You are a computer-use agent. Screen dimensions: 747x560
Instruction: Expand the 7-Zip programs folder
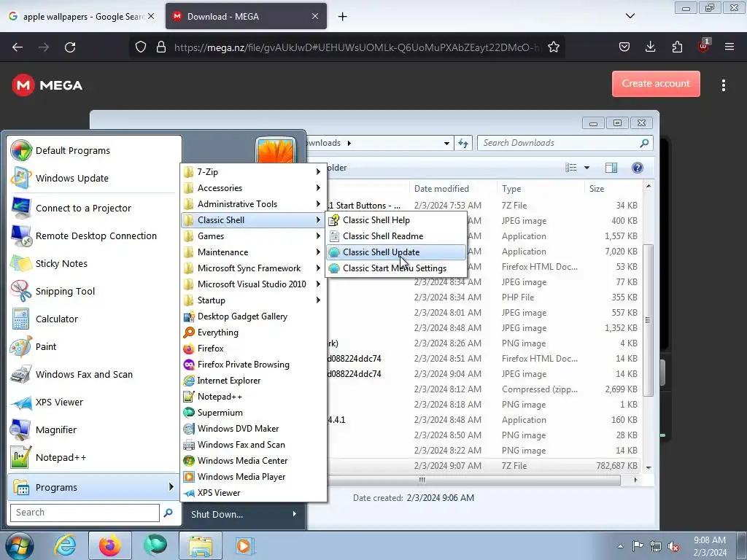point(253,172)
